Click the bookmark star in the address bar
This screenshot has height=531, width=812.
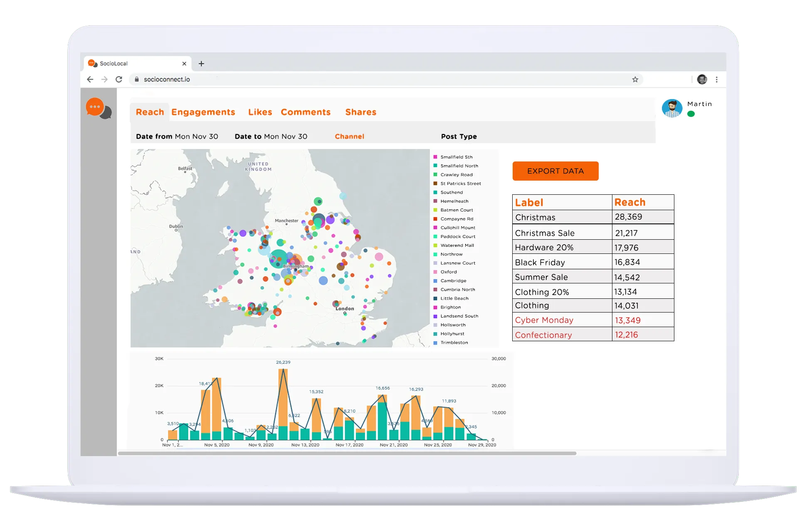[635, 79]
